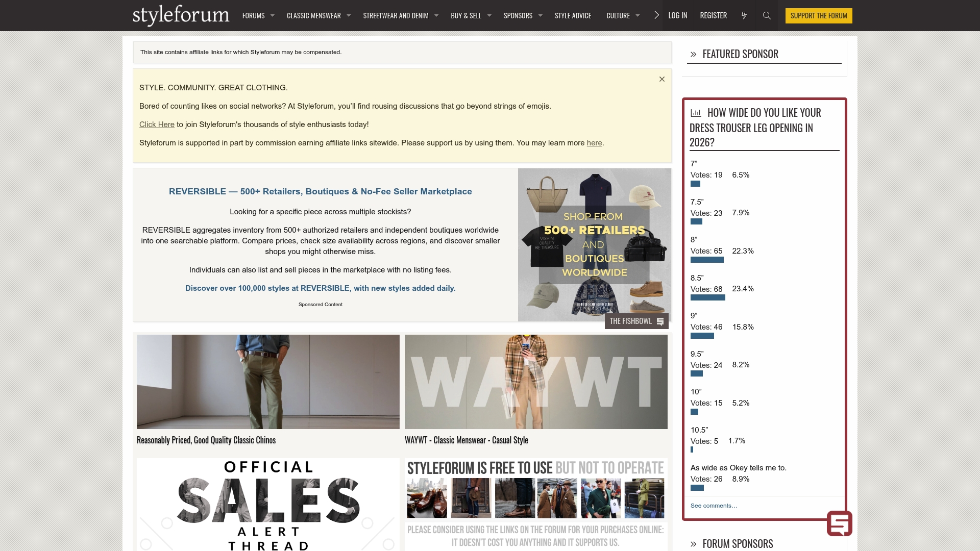The image size is (980, 551).
Task: Expand the Culture dropdown arrow
Action: (638, 15)
